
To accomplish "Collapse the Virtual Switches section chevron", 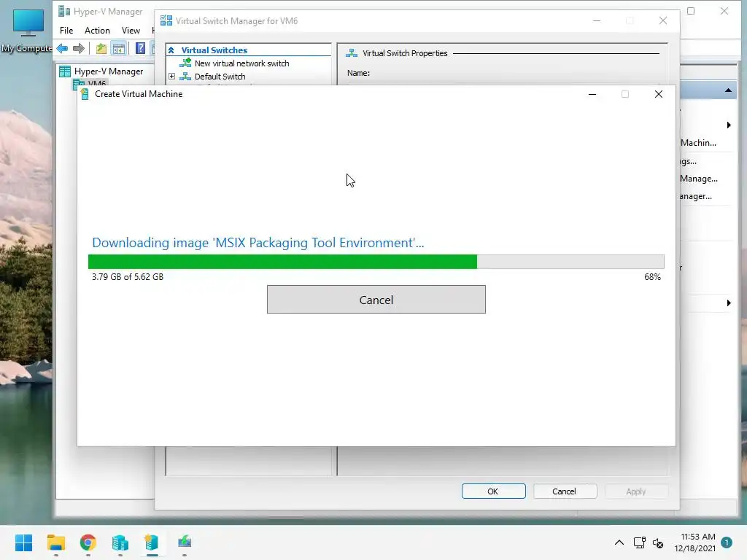I will (x=171, y=50).
